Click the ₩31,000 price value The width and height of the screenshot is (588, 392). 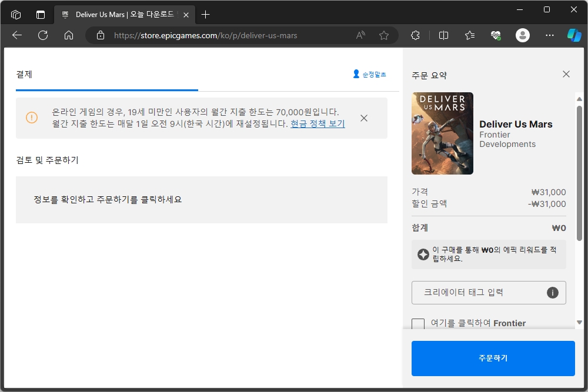(x=549, y=192)
